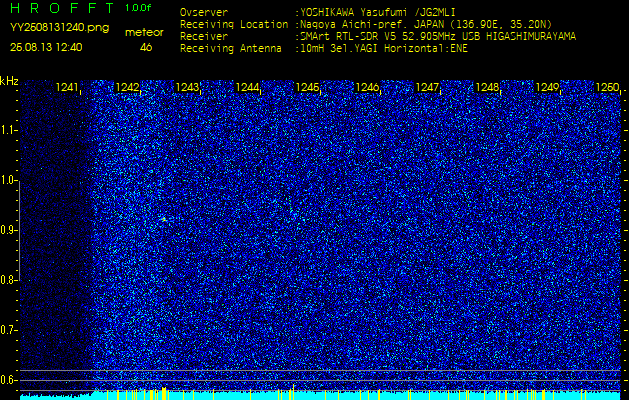Click the cyan signal level bar at bottom
This screenshot has height=400, width=629.
pyautogui.click(x=320, y=396)
